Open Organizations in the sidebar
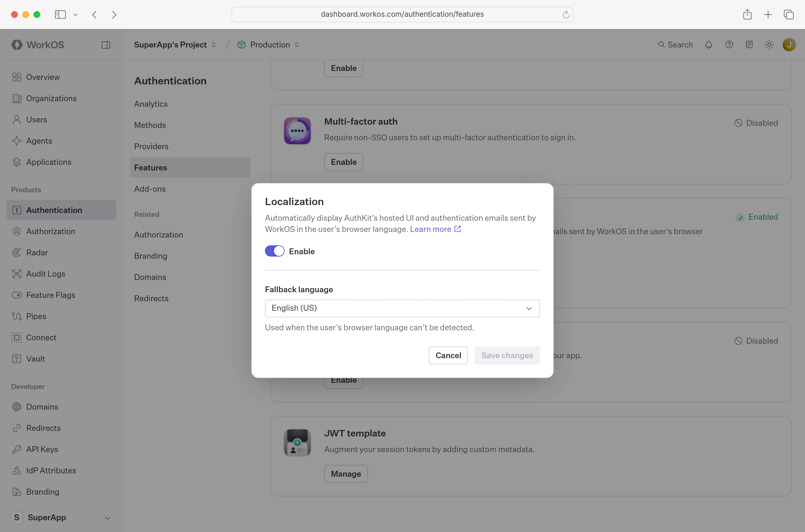This screenshot has height=532, width=805. (61, 98)
